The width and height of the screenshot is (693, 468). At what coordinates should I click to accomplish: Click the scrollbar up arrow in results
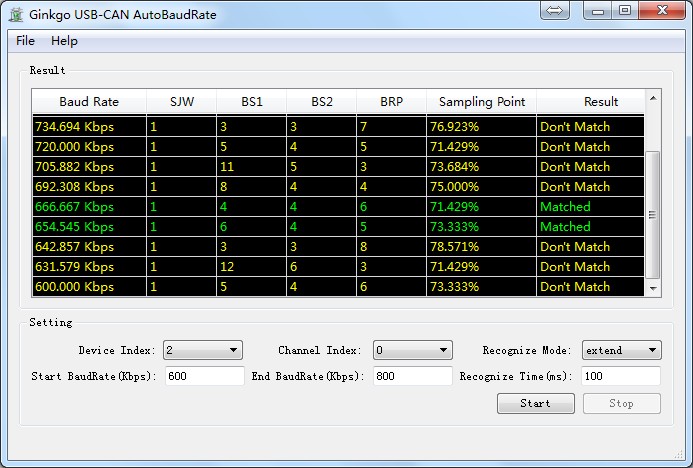(653, 98)
